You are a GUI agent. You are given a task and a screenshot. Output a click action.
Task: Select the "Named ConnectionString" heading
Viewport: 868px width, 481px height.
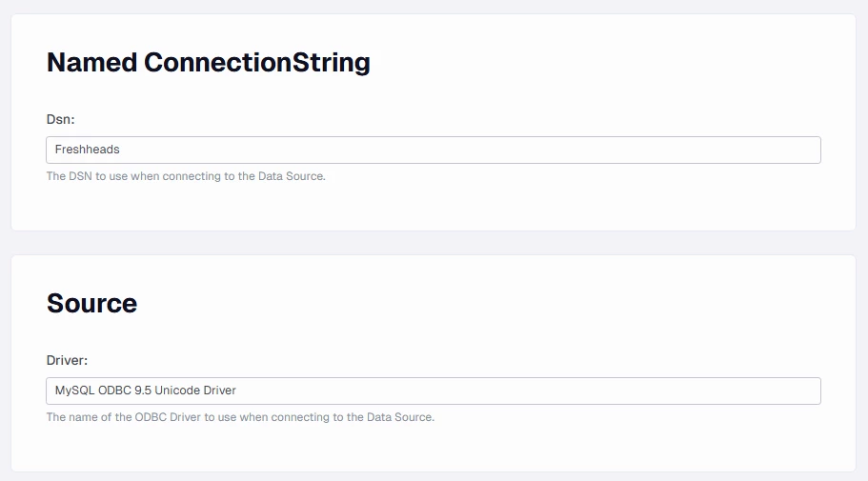[208, 63]
